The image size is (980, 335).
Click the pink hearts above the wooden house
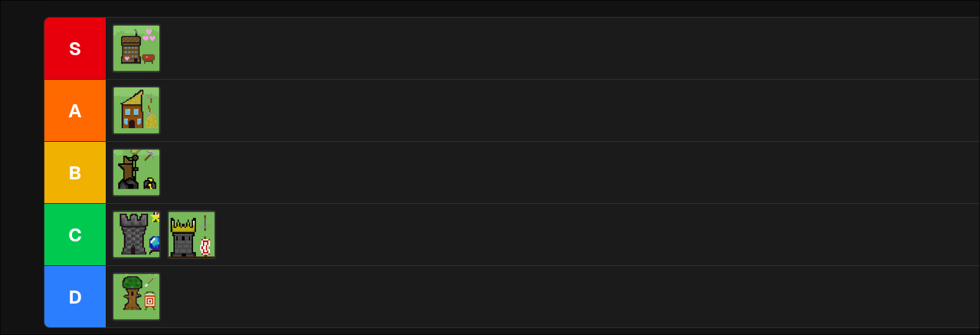pos(149,35)
